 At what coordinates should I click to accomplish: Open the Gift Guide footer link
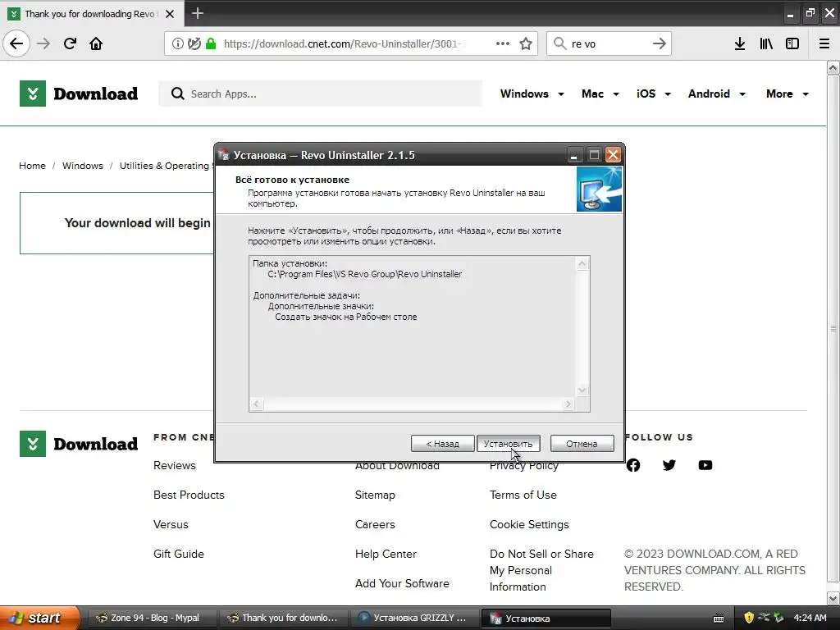tap(178, 554)
